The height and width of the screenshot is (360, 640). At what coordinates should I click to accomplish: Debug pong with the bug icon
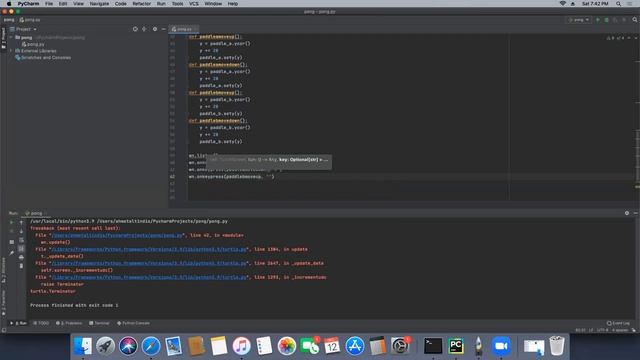[607, 20]
